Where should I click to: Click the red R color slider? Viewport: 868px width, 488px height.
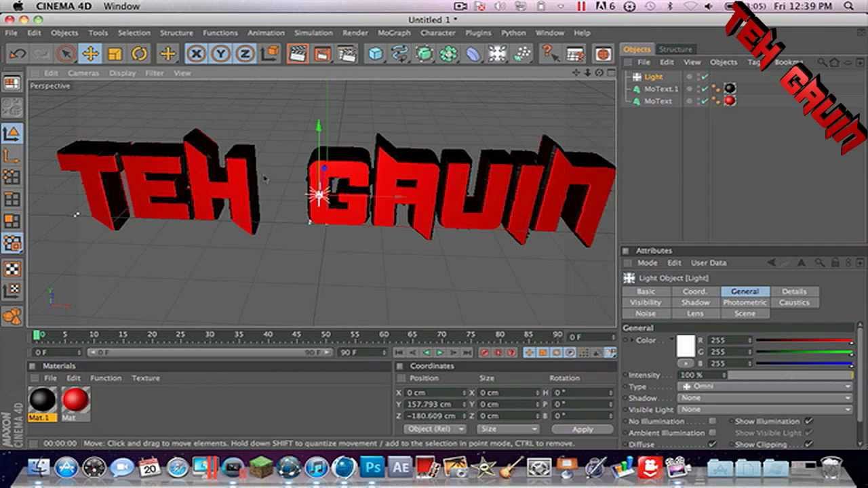[x=804, y=340]
